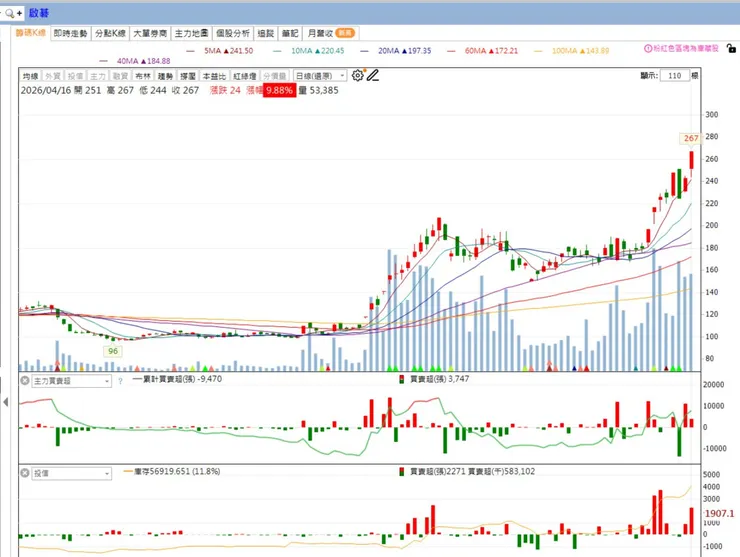The height and width of the screenshot is (557, 740).
Task: Click the 40MA value 184.88
Action: click(x=159, y=61)
